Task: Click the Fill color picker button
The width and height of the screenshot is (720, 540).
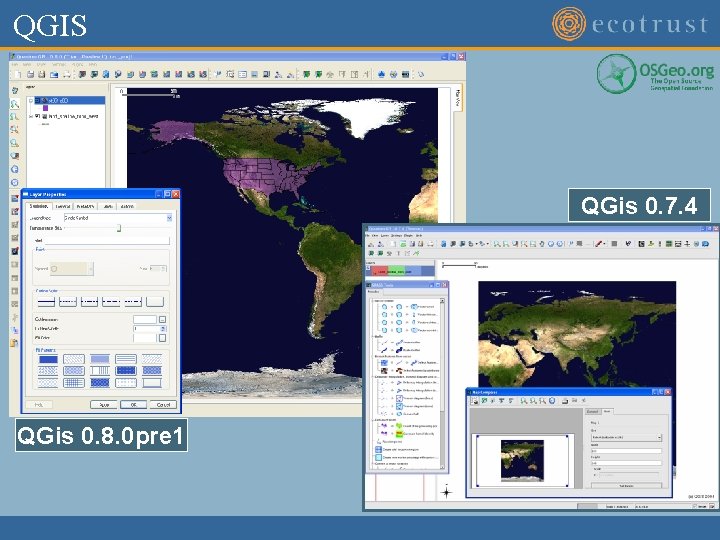Action: (163, 338)
